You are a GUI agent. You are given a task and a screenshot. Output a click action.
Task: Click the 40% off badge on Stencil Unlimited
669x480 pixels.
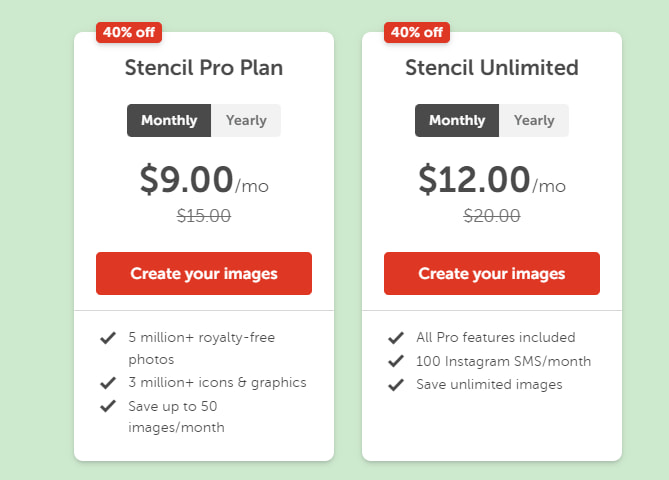pyautogui.click(x=417, y=32)
